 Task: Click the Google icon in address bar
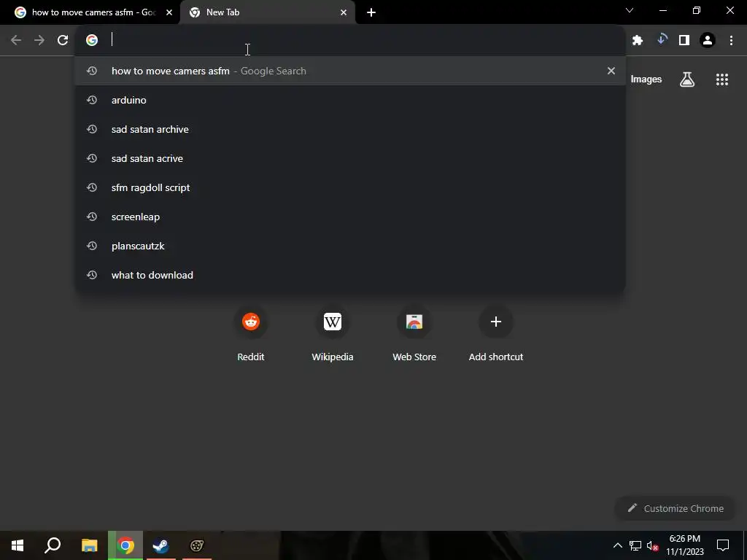coord(92,41)
